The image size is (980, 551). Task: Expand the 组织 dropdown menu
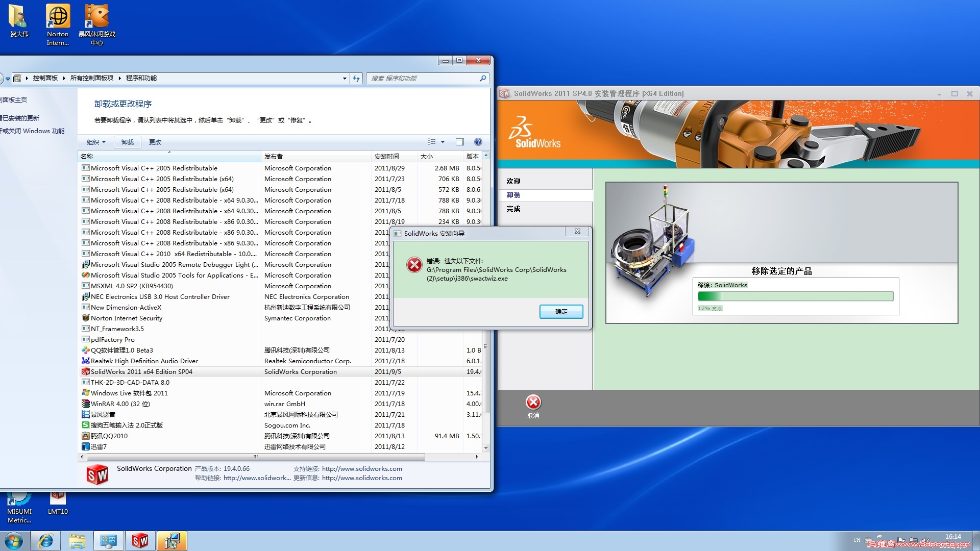pos(96,142)
